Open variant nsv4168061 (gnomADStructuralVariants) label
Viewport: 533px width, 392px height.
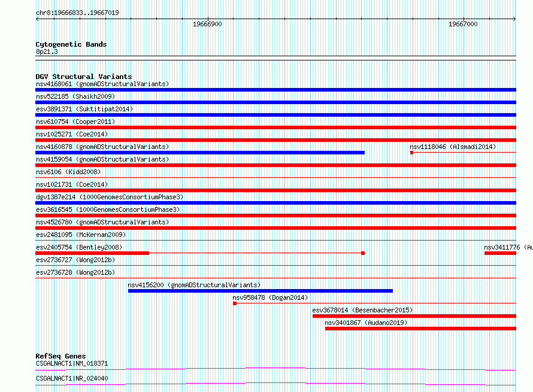[x=102, y=84]
